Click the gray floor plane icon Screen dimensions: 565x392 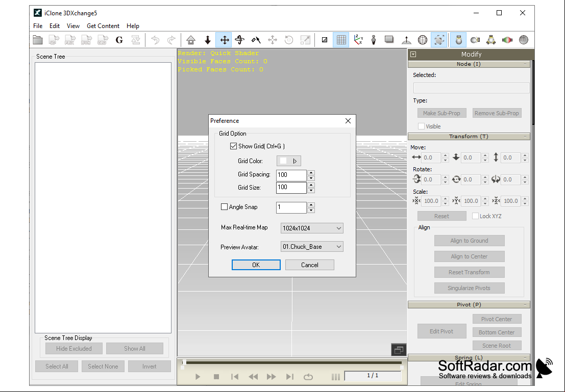point(389,40)
